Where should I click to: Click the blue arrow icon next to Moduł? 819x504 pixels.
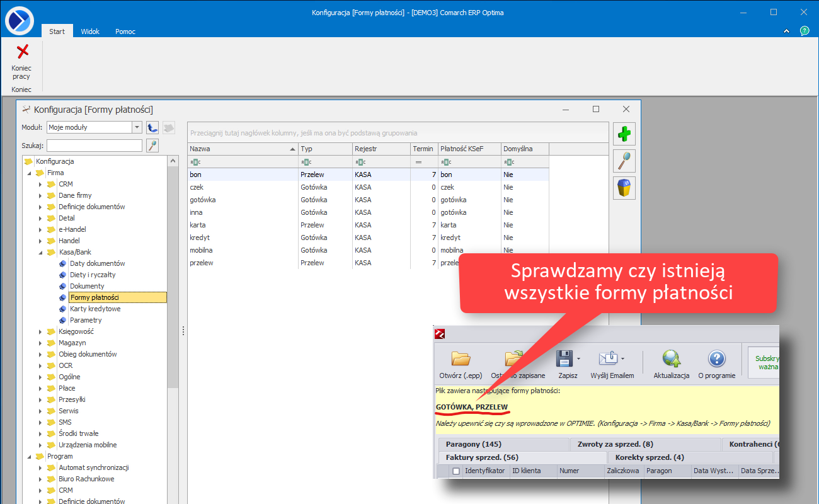tap(152, 127)
